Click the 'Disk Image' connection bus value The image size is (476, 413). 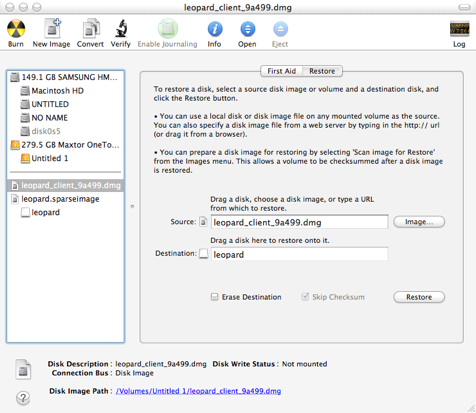134,373
